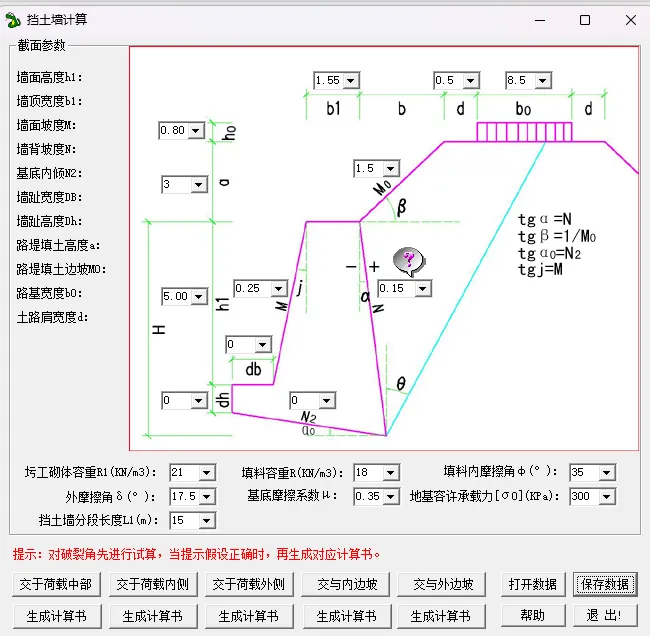This screenshot has height=636, width=650.
Task: Click the 退 出! exit button
Action: [605, 615]
